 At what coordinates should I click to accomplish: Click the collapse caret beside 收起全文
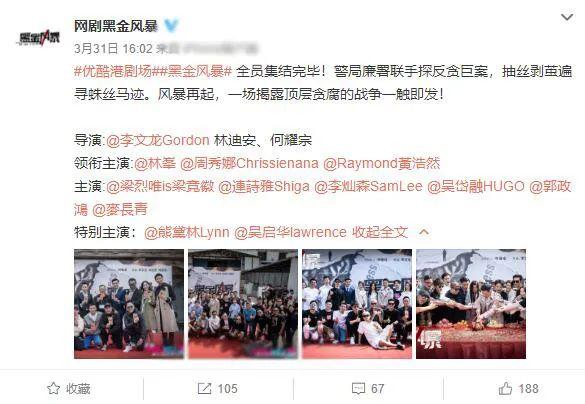pos(424,232)
